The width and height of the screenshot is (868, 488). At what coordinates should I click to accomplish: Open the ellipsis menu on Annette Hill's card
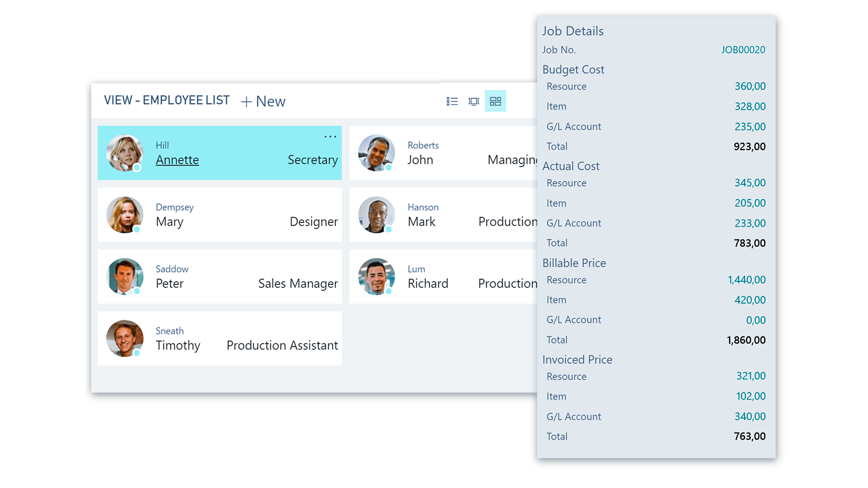[x=330, y=137]
